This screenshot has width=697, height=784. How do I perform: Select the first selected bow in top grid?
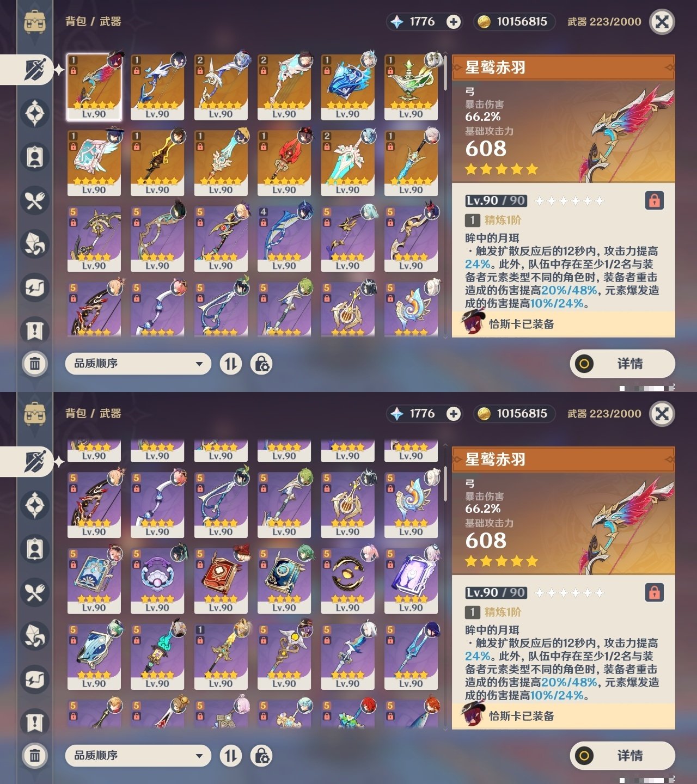point(94,87)
